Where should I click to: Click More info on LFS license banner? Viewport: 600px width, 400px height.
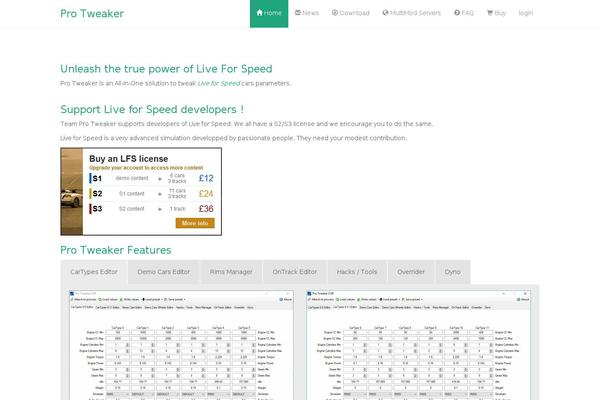coord(195,223)
